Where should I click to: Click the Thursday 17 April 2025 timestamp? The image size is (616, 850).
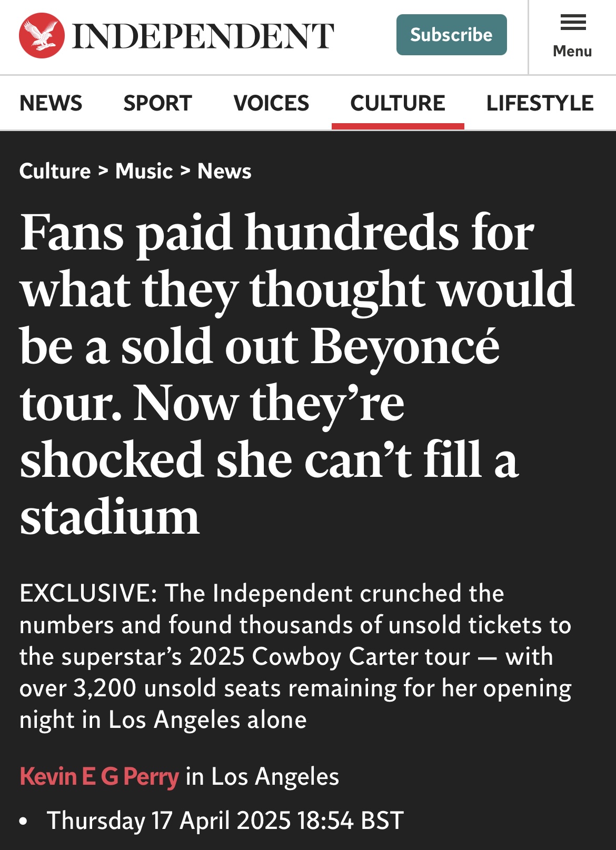[x=225, y=821]
